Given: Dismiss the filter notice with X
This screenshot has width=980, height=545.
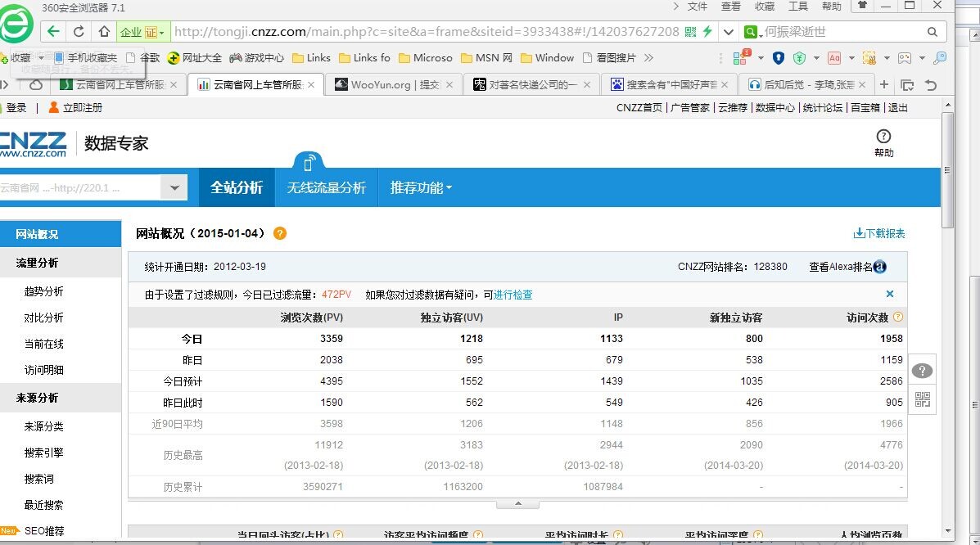Looking at the screenshot, I should [x=890, y=294].
